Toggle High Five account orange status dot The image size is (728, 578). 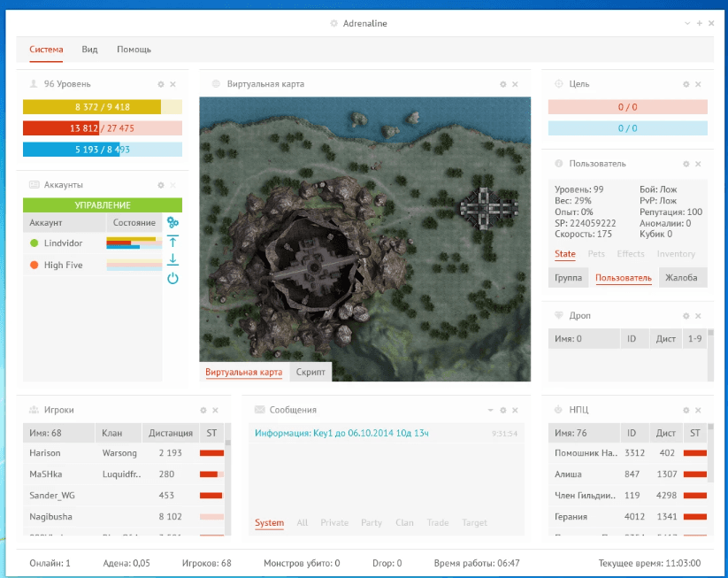(x=34, y=265)
